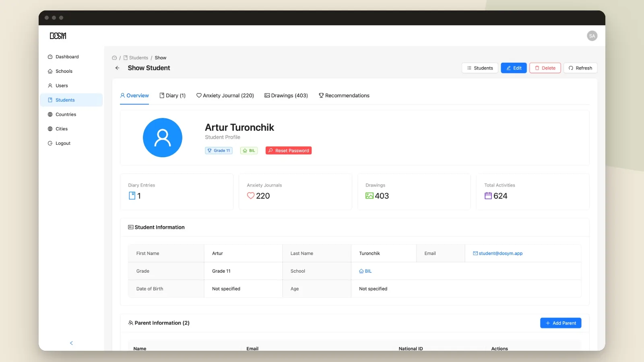The width and height of the screenshot is (644, 362).
Task: Open Countries in sidebar
Action: (x=71, y=115)
